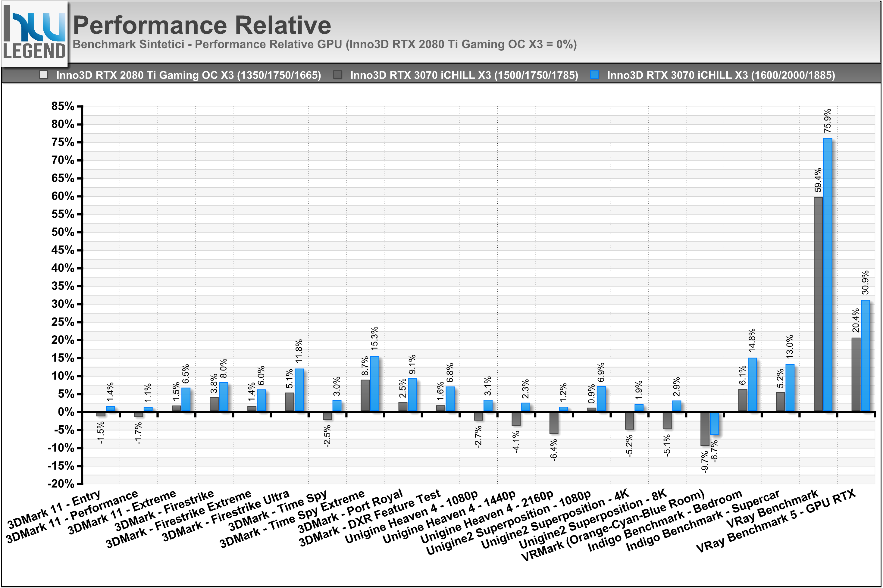Screen dimensions: 883x588
Task: Click the 15.3% value label
Action: (x=374, y=338)
